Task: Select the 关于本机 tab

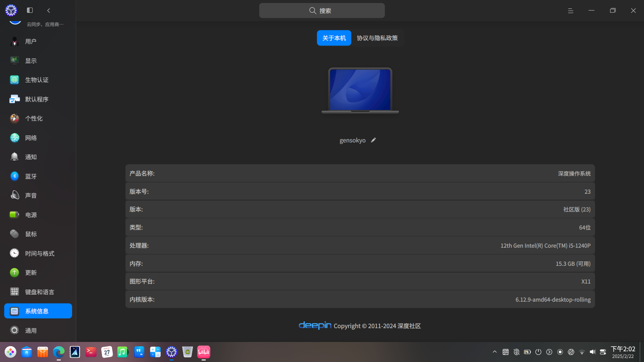Action: point(334,38)
